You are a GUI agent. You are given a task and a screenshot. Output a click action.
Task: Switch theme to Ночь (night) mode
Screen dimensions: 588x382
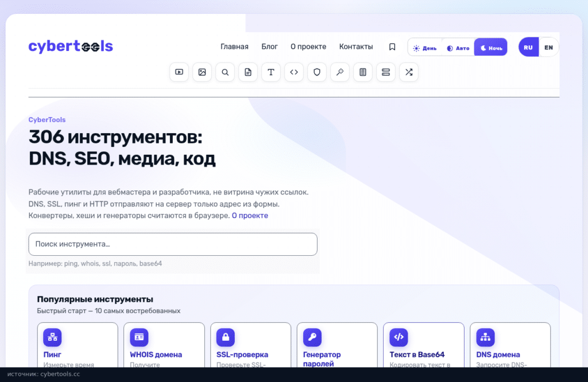[491, 48]
